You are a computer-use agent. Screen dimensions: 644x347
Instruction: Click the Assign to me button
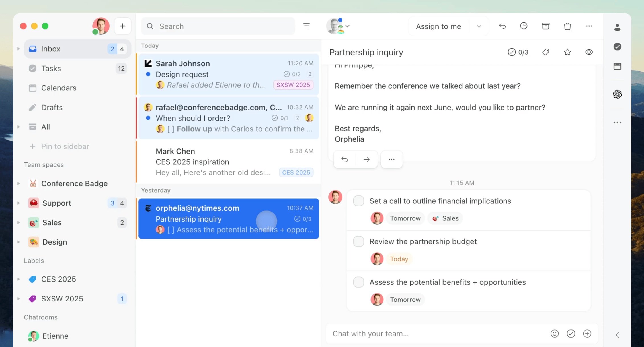click(438, 26)
